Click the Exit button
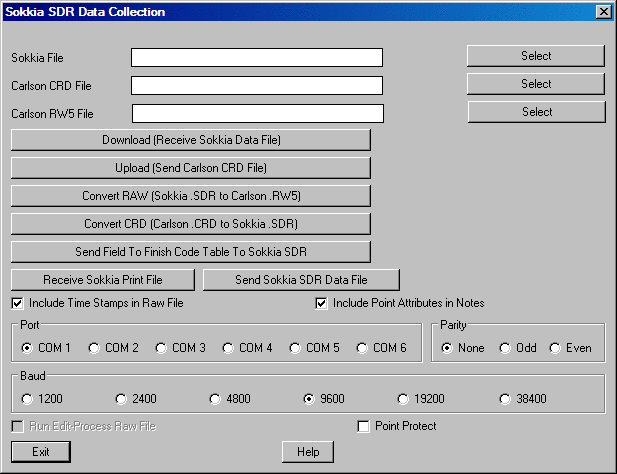The image size is (617, 474). (41, 452)
